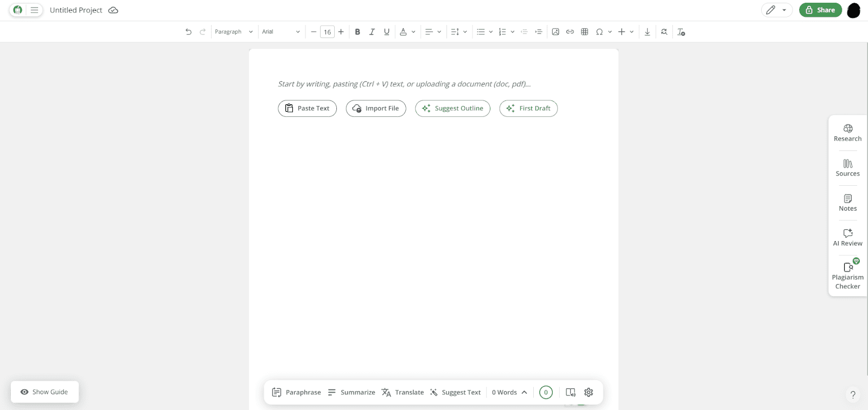Screen dimensions: 868x410
Task: Expand the insert plus options arrow
Action: tap(632, 32)
